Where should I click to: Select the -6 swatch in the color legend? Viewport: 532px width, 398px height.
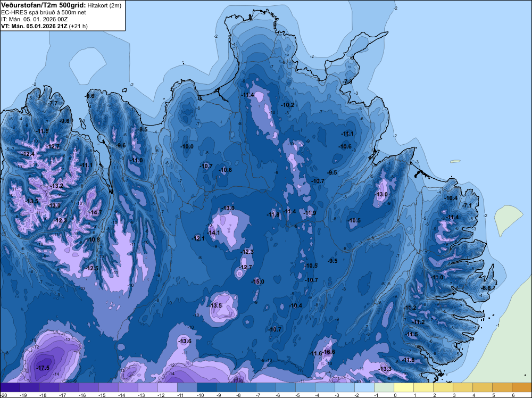286,387
